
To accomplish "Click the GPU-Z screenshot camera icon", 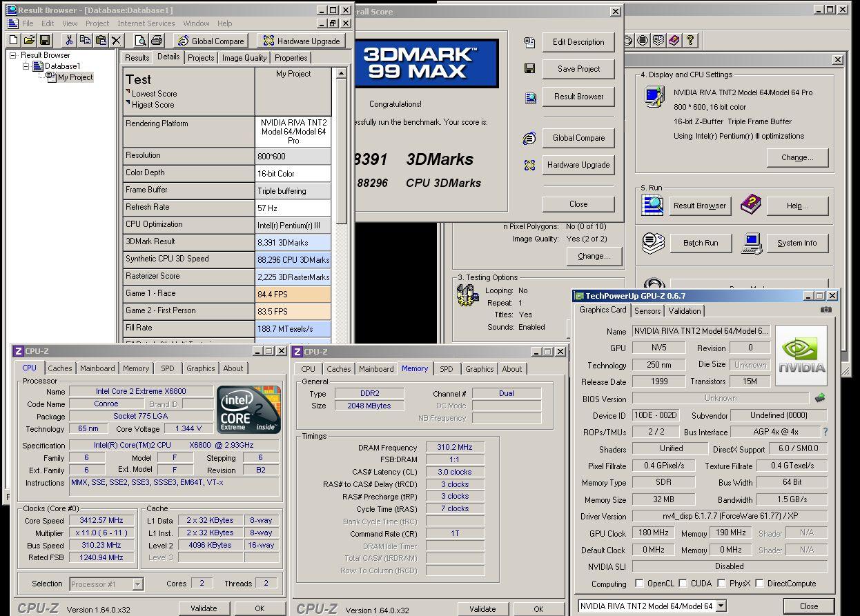I will point(826,310).
